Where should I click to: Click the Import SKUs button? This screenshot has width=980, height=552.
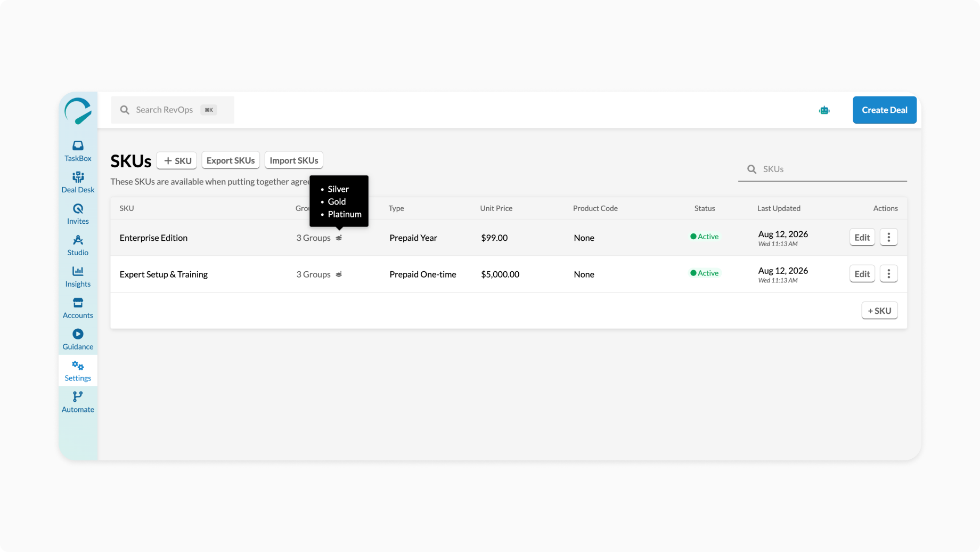[x=294, y=160]
